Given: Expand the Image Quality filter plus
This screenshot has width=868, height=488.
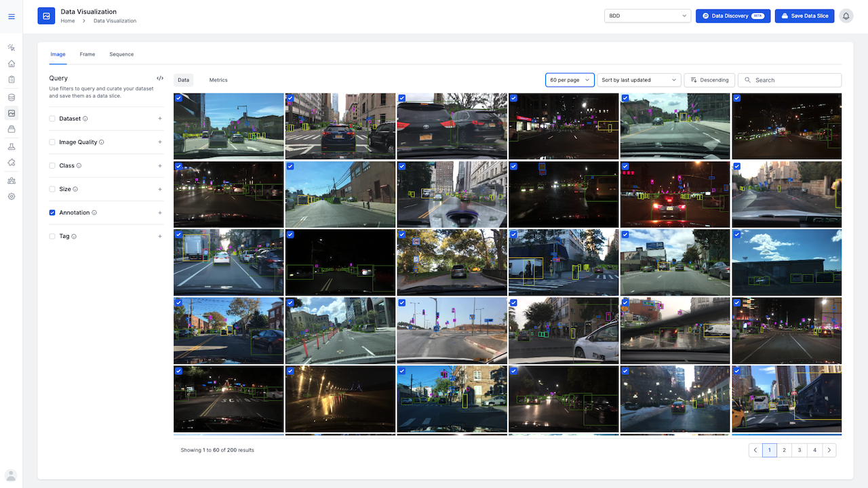Looking at the screenshot, I should (x=160, y=142).
